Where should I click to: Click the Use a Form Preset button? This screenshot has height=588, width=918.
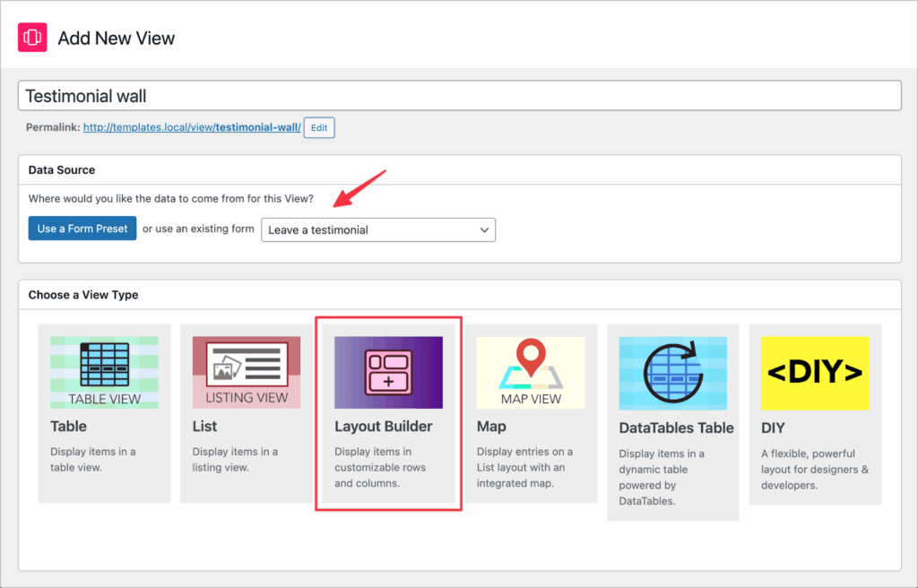[82, 229]
